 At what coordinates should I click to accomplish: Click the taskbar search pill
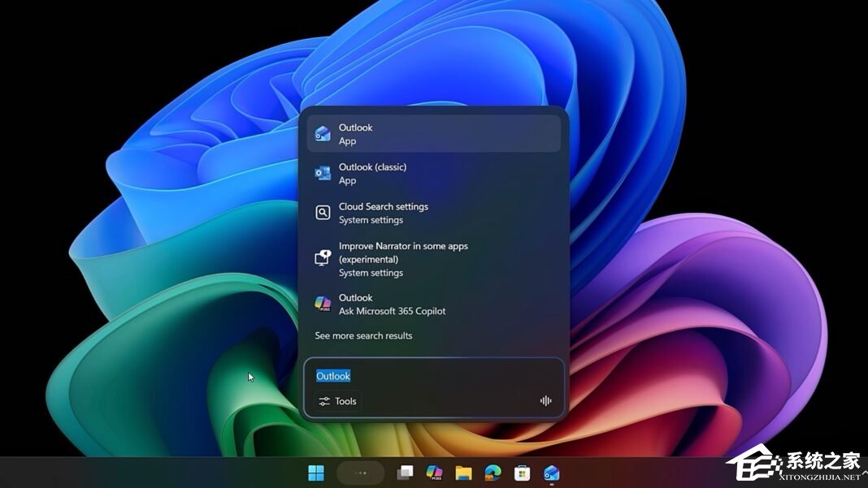click(360, 473)
